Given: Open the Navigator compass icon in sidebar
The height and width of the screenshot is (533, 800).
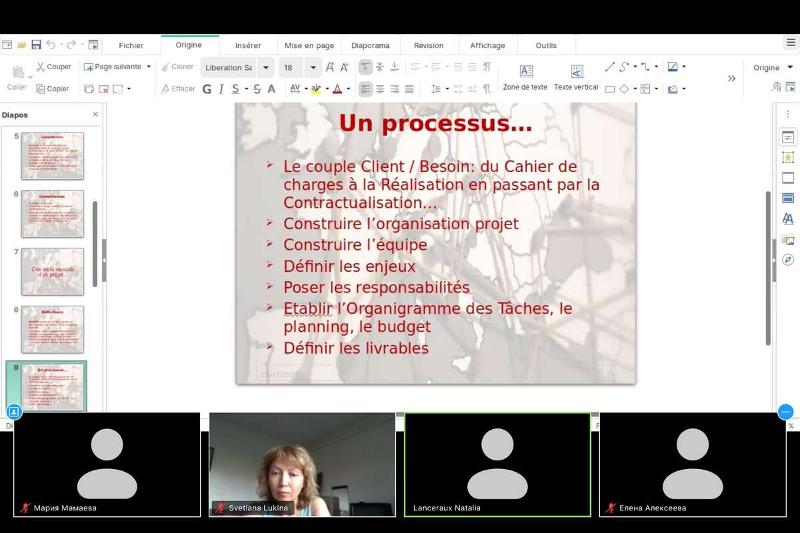Looking at the screenshot, I should pos(788,260).
